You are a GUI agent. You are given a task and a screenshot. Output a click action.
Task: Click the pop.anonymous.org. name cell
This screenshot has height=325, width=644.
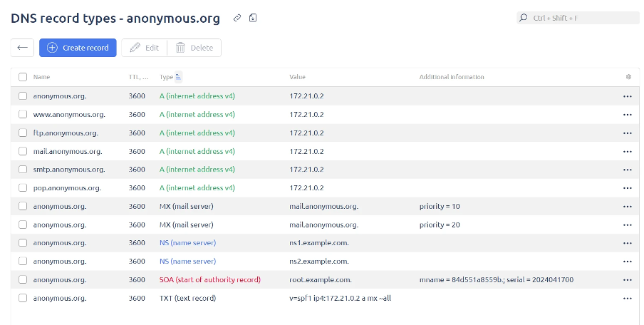tap(67, 187)
